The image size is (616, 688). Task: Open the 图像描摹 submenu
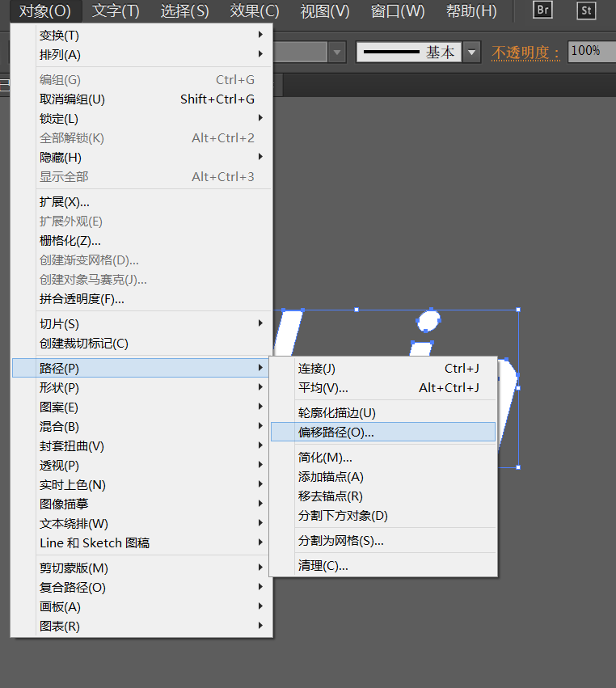[x=142, y=504]
